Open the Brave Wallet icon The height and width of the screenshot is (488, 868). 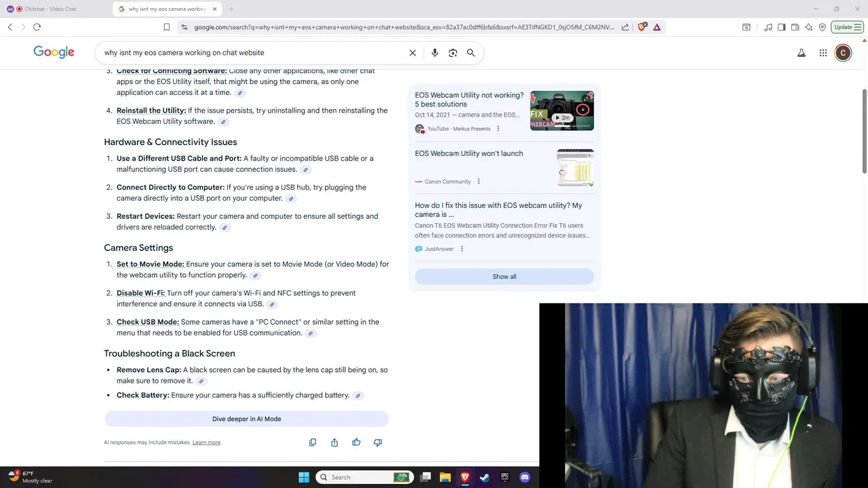click(x=795, y=27)
